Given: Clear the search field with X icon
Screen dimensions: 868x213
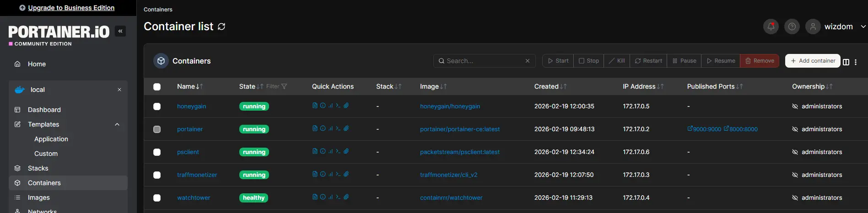Looking at the screenshot, I should point(528,61).
